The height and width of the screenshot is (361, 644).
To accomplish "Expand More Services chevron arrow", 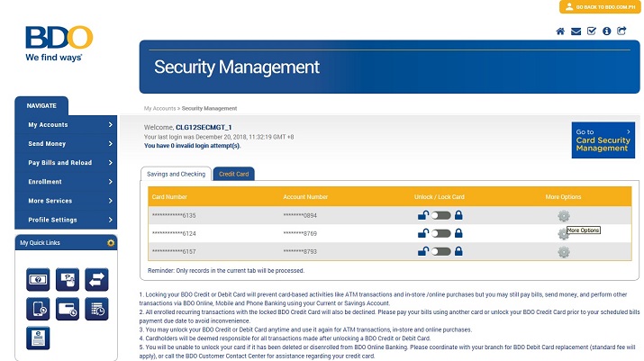I will tap(111, 201).
